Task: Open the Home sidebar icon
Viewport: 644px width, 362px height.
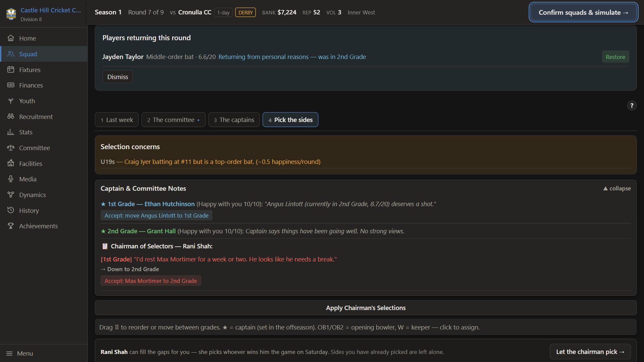Action: pyautogui.click(x=11, y=38)
